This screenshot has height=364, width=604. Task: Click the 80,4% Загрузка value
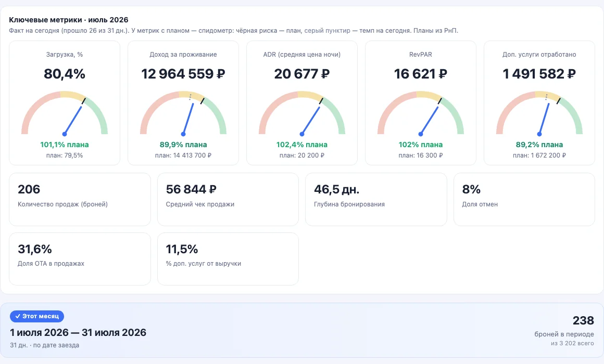(65, 74)
